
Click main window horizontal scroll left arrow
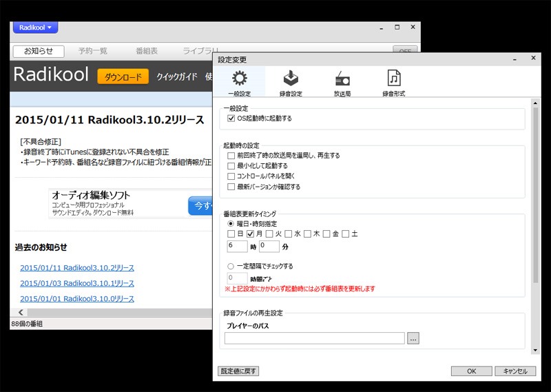pyautogui.click(x=21, y=312)
